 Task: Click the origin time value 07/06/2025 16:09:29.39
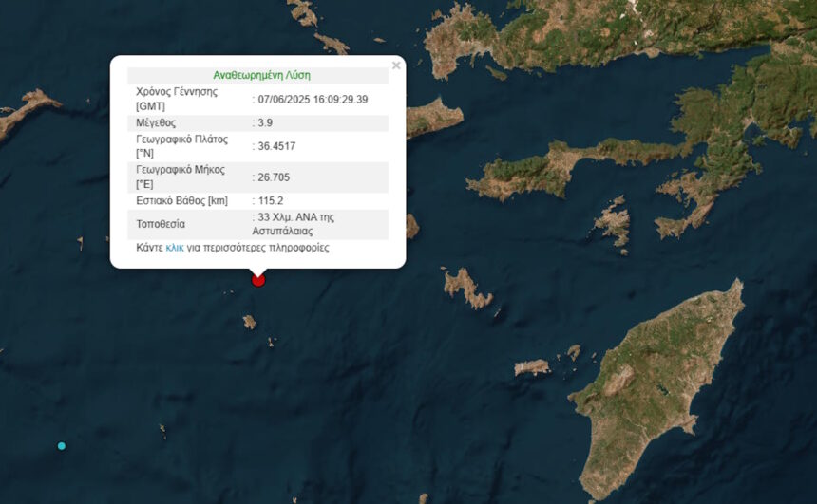[313, 100]
